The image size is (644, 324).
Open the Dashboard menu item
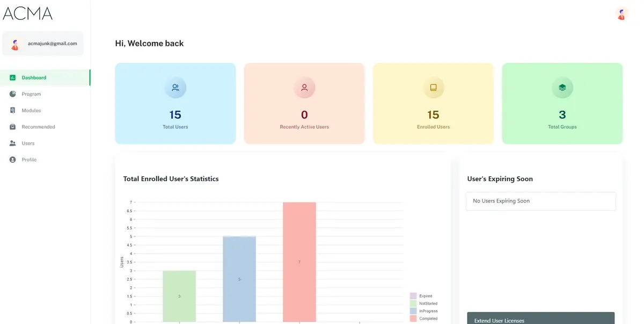[45, 77]
